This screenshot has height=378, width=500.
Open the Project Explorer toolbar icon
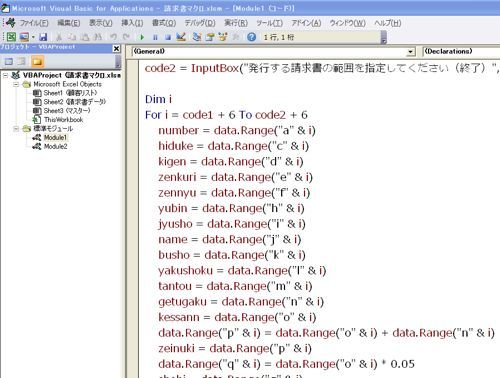point(197,37)
